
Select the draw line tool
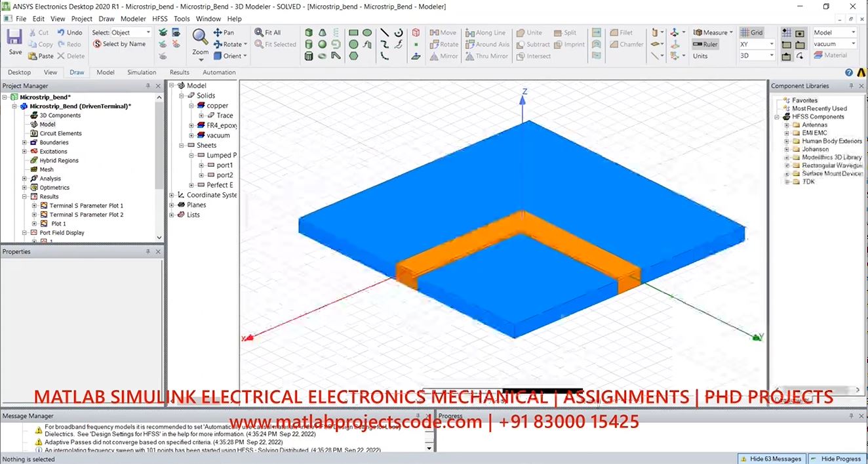[x=385, y=32]
